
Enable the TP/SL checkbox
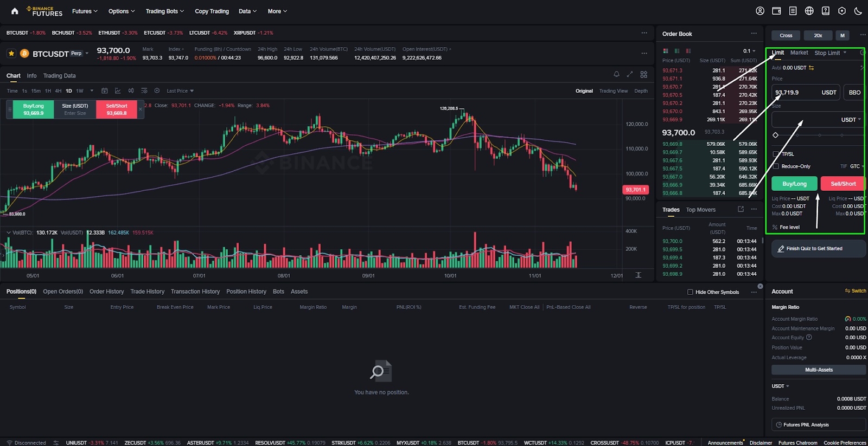(x=776, y=154)
